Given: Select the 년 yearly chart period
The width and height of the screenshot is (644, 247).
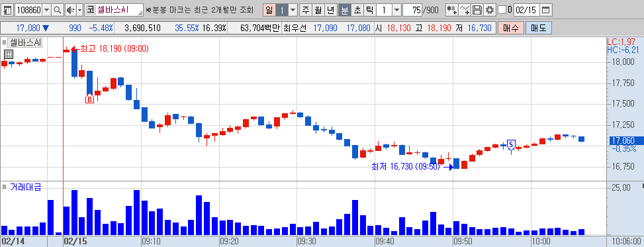Looking at the screenshot, I should tap(331, 10).
